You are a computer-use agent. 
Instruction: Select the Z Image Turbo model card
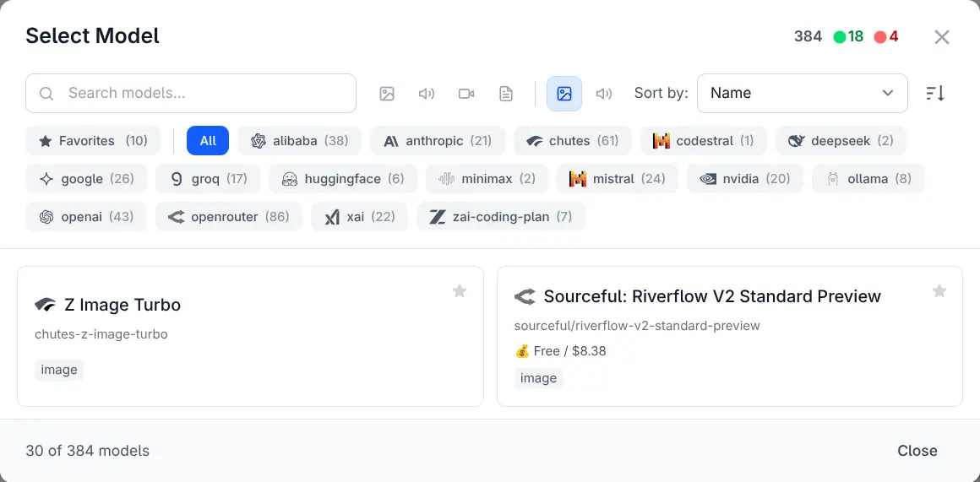[250, 336]
